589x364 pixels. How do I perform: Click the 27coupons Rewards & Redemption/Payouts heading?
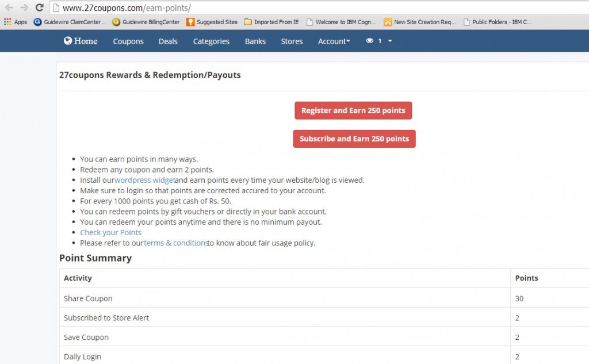(150, 75)
